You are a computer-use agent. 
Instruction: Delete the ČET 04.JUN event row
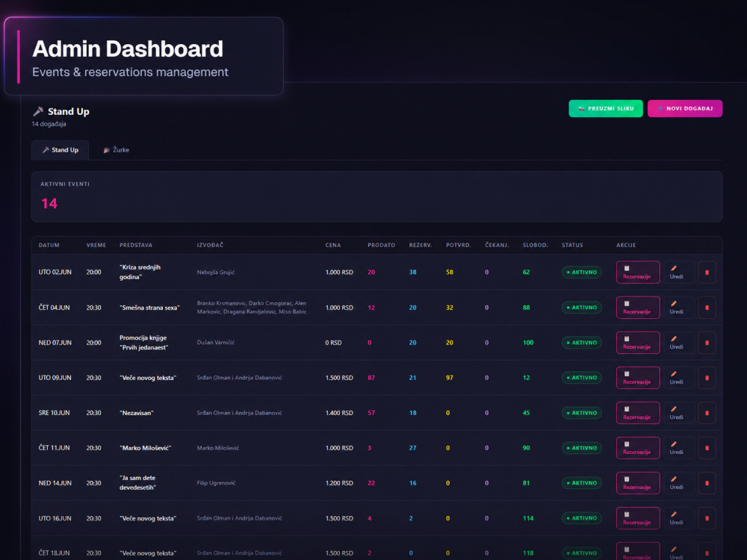[707, 308]
